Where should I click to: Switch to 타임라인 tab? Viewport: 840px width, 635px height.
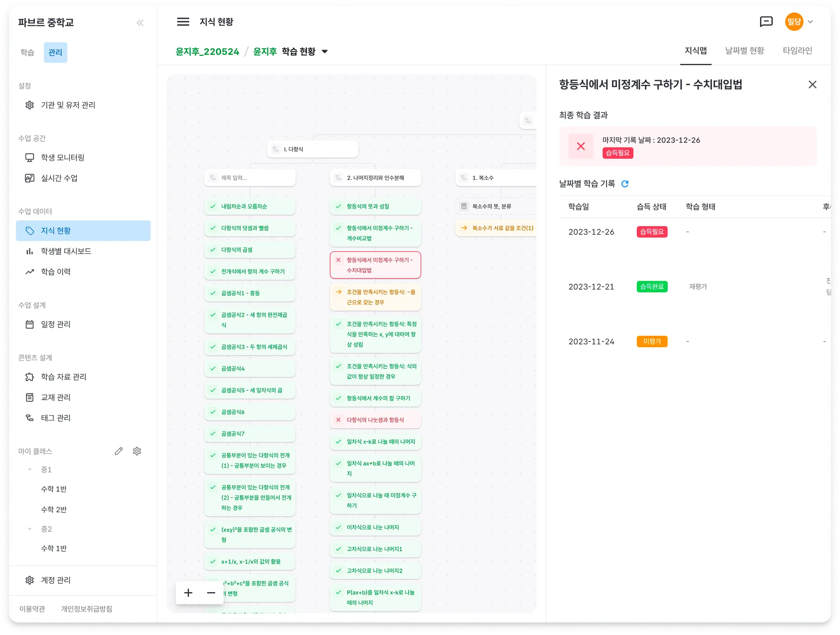pyautogui.click(x=797, y=50)
